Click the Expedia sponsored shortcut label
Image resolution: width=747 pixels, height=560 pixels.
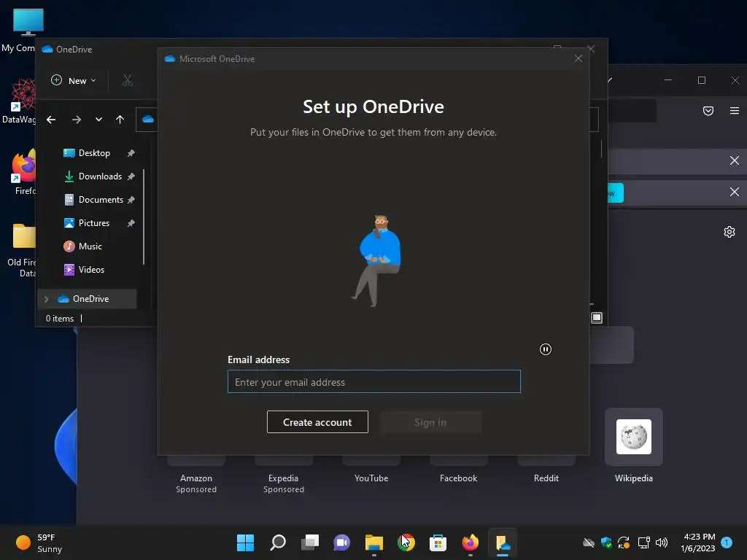[284, 483]
